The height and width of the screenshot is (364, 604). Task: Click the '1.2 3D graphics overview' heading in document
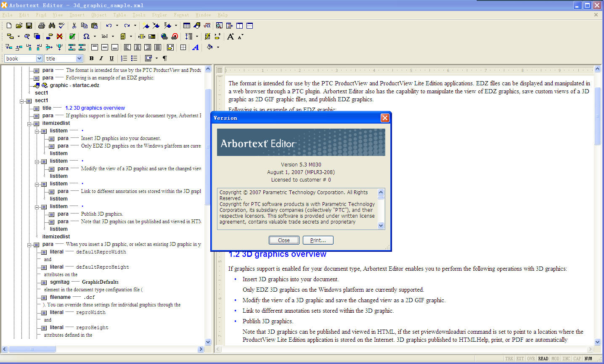tap(277, 254)
